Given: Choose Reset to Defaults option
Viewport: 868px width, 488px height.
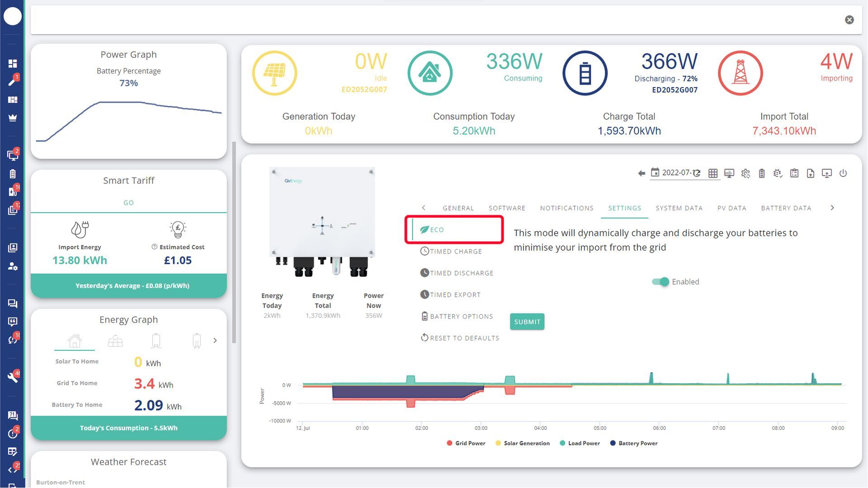Looking at the screenshot, I should click(460, 338).
